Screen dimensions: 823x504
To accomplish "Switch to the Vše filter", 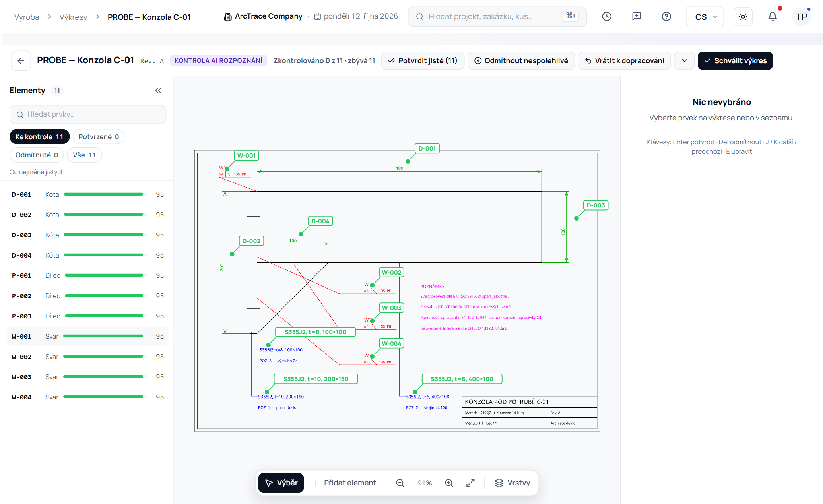I will tap(84, 155).
